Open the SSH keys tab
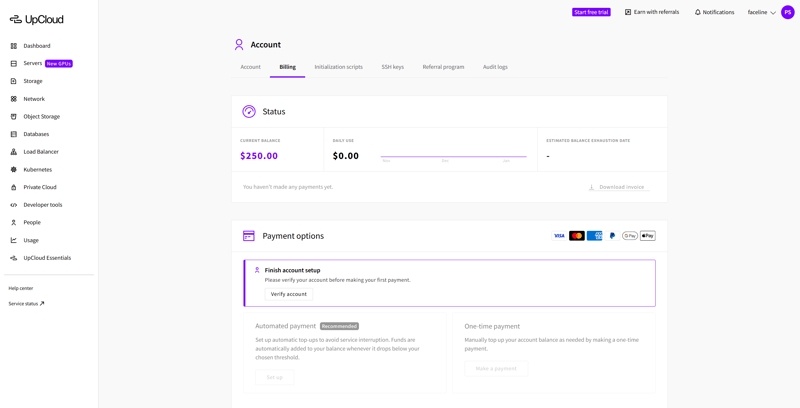The height and width of the screenshot is (408, 800). (393, 67)
